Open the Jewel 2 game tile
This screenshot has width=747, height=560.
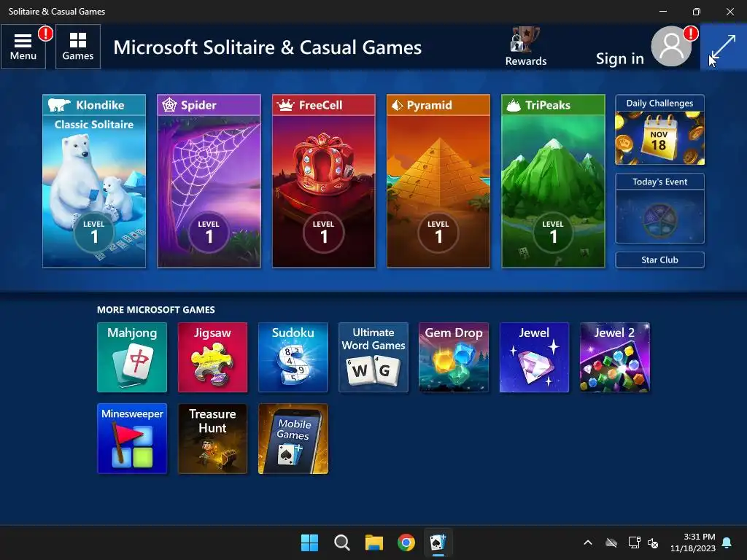[x=614, y=357]
